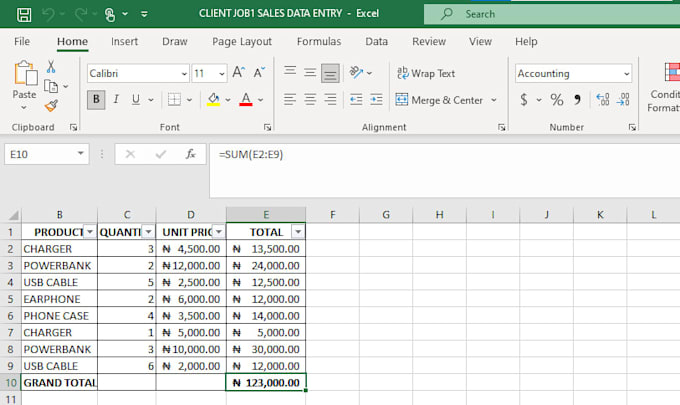This screenshot has width=680, height=405.
Task: Apply yellow fill color
Action: [x=213, y=100]
